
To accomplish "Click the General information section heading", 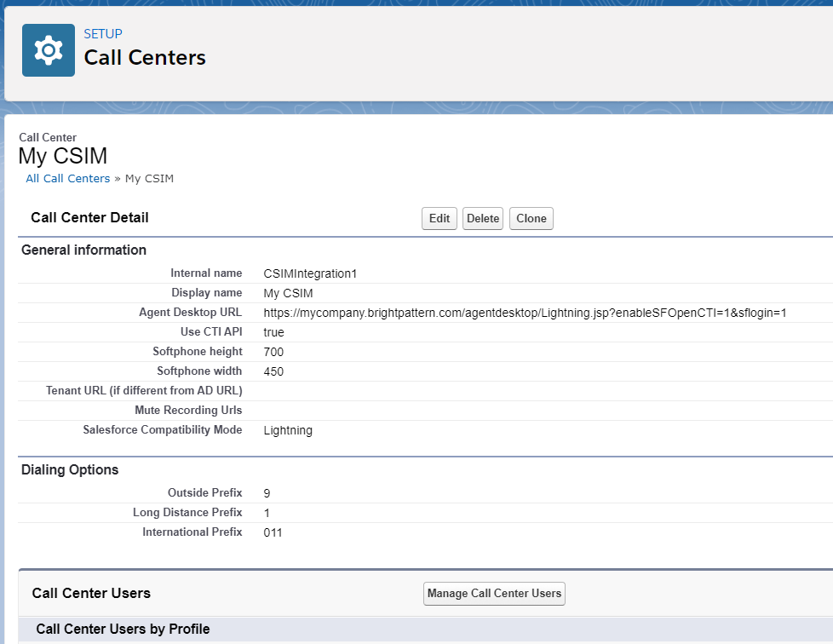I will 84,250.
